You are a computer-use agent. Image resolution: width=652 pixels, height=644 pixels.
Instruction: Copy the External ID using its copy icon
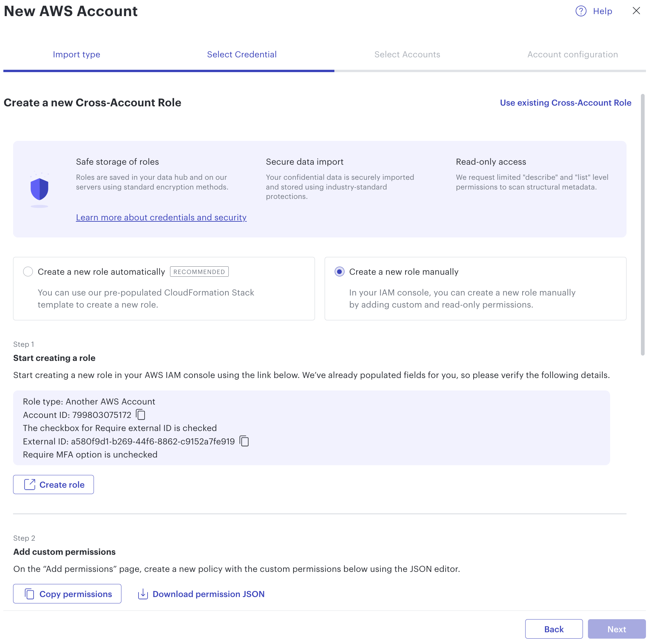pos(243,441)
